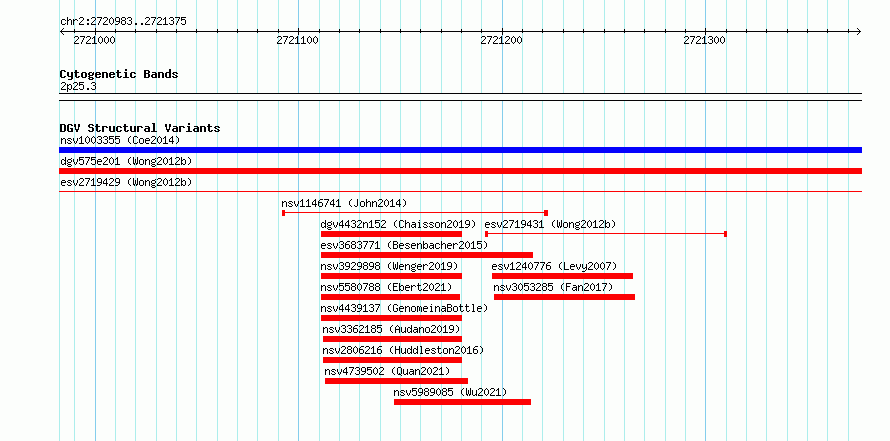The width and height of the screenshot is (890, 441).
Task: Click the esv2719429 (Wong2012b) label
Action: (126, 182)
